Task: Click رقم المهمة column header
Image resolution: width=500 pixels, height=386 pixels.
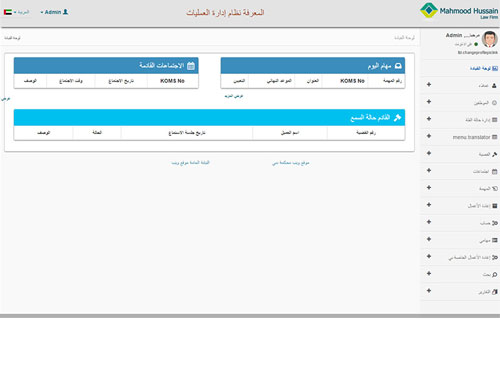Action: click(392, 81)
